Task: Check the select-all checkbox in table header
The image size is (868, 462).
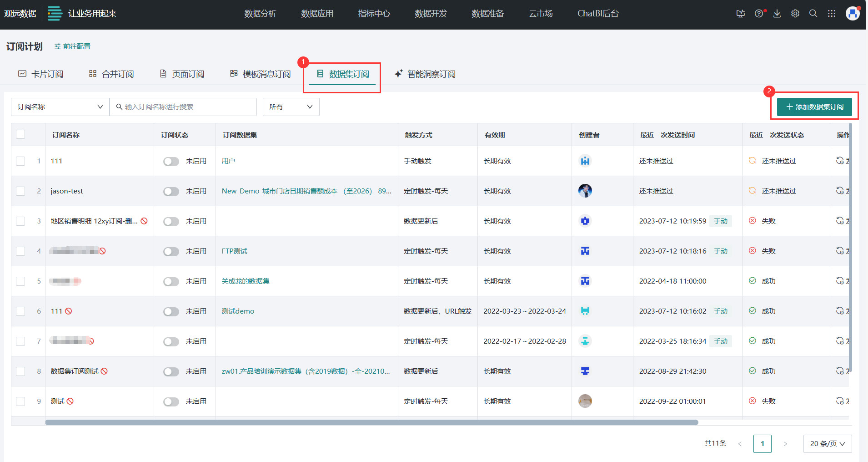Action: [x=20, y=134]
